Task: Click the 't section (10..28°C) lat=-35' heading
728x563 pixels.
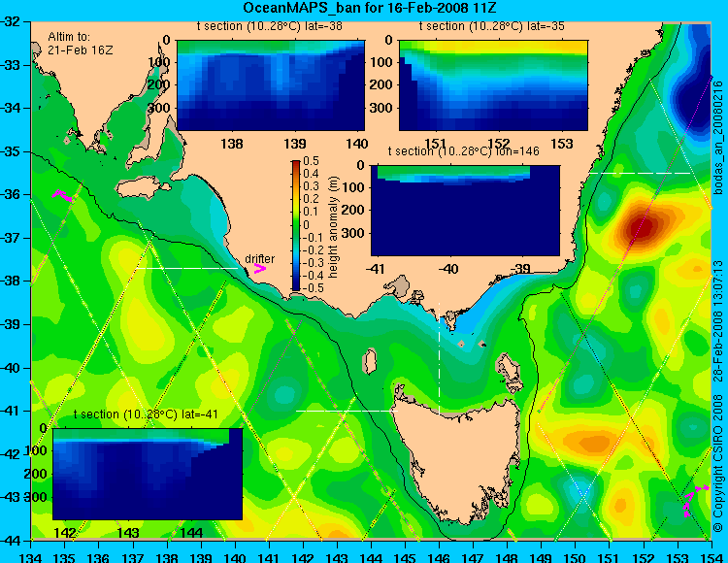Action: pos(492,26)
